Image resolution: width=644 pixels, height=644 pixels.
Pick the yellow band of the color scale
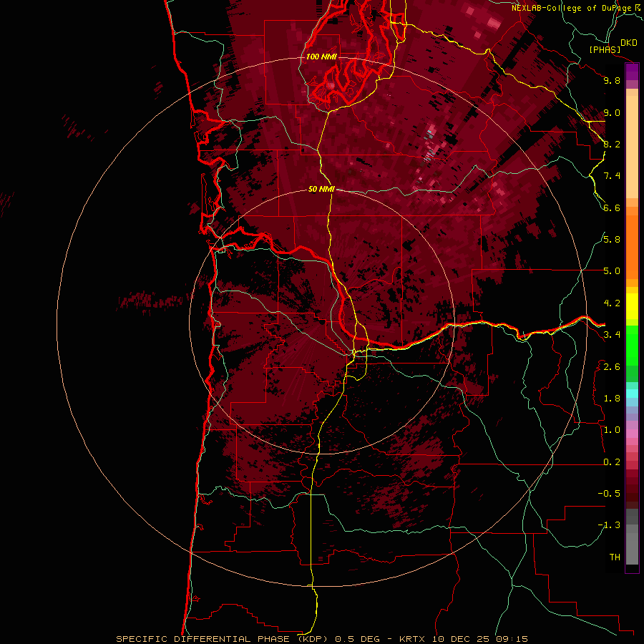tap(632, 306)
